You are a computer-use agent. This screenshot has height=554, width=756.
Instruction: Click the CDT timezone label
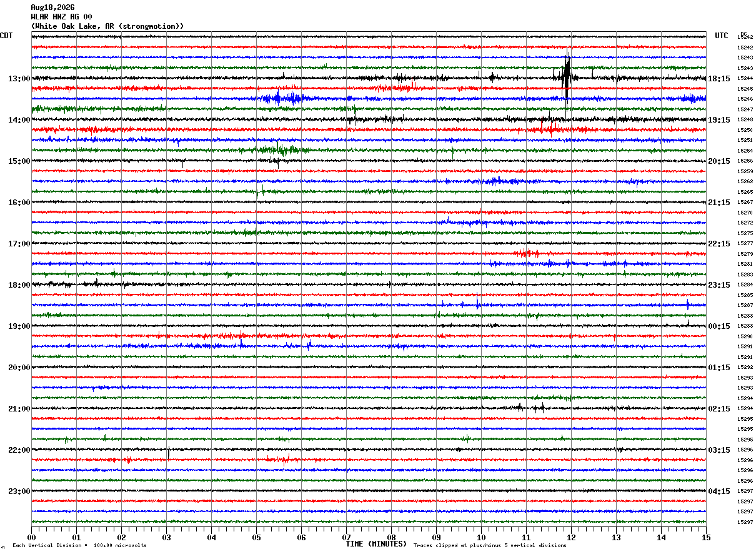click(x=6, y=36)
